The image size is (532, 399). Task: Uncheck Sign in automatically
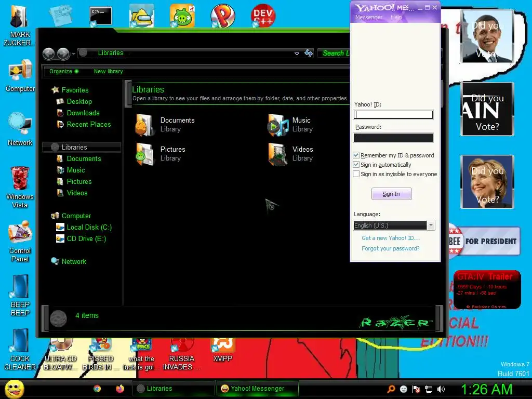[x=356, y=165]
